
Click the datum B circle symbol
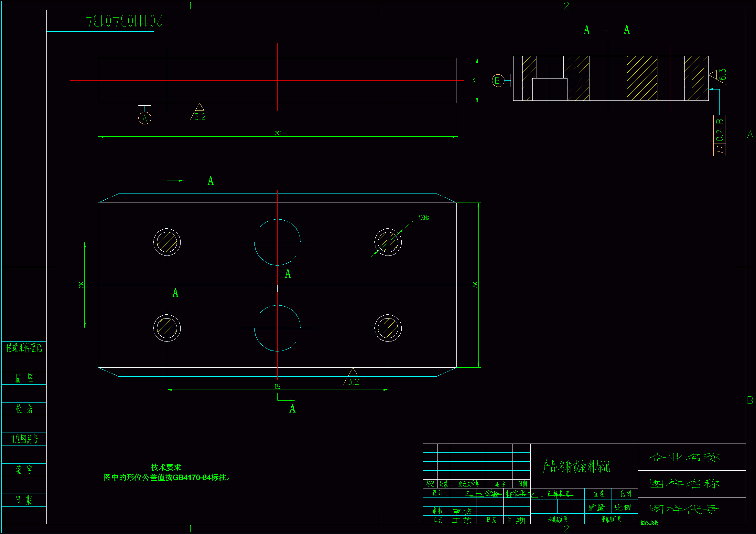click(498, 81)
